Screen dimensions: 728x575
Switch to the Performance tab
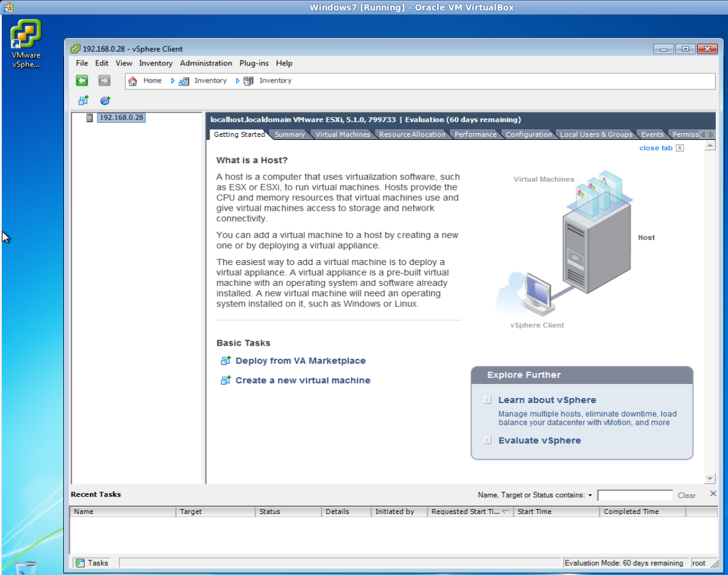click(475, 134)
